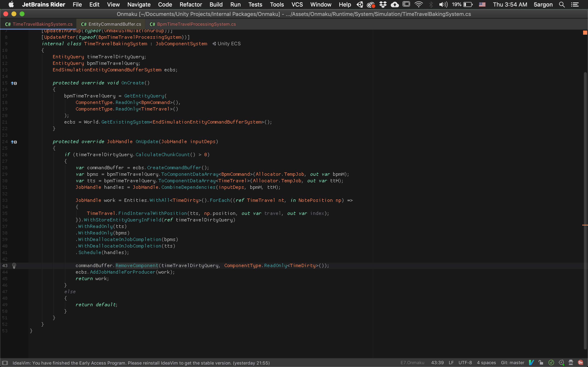Open the Build menu

[x=216, y=5]
